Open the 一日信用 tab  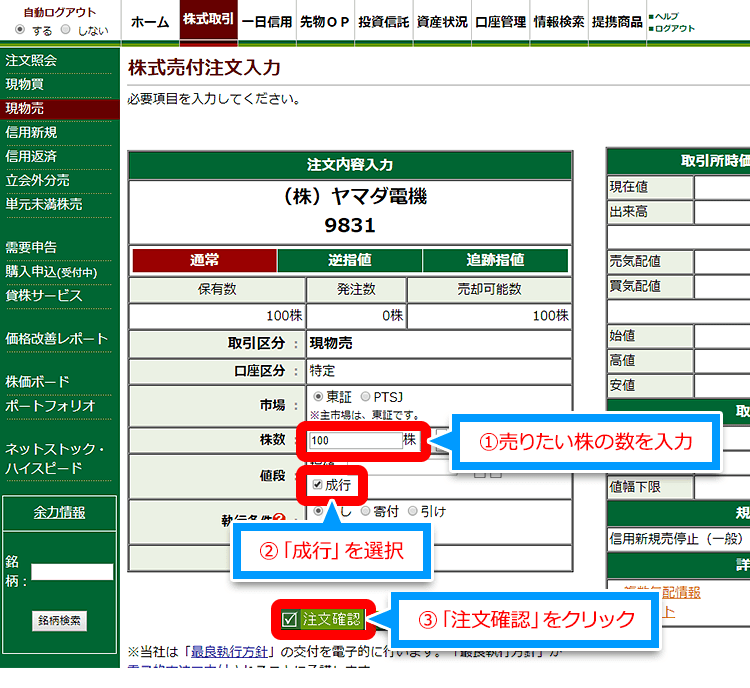(x=267, y=22)
